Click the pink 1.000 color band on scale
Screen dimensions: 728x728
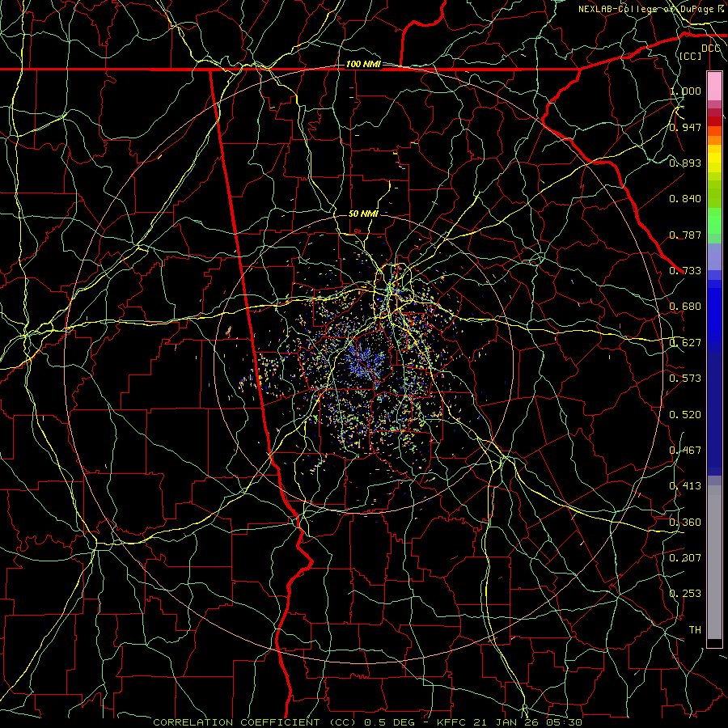[x=714, y=87]
